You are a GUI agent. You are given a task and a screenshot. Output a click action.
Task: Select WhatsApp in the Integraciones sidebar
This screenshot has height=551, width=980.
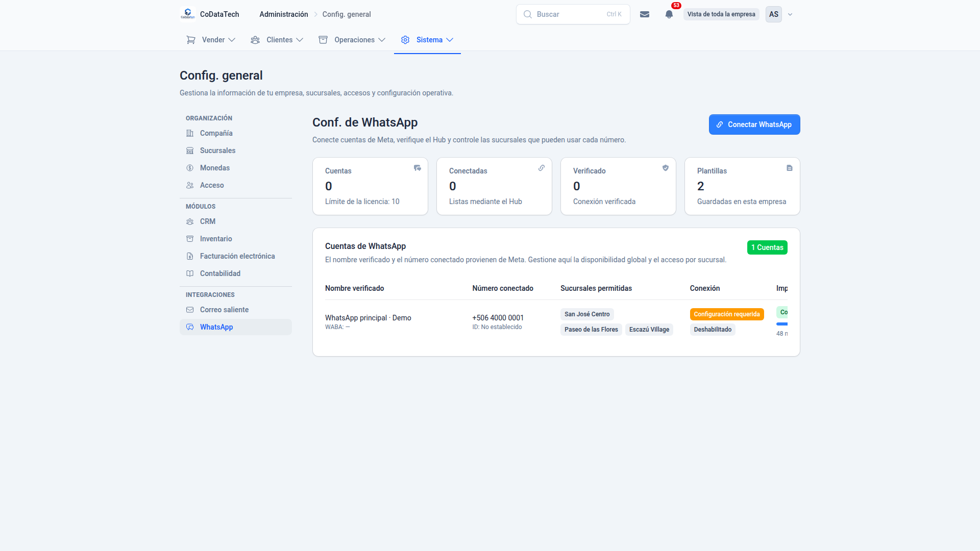pyautogui.click(x=236, y=327)
